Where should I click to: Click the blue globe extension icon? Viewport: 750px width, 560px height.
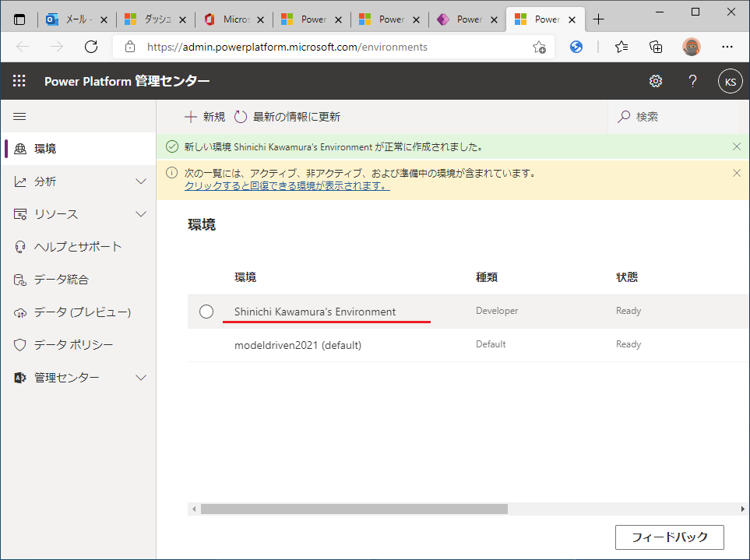(576, 47)
